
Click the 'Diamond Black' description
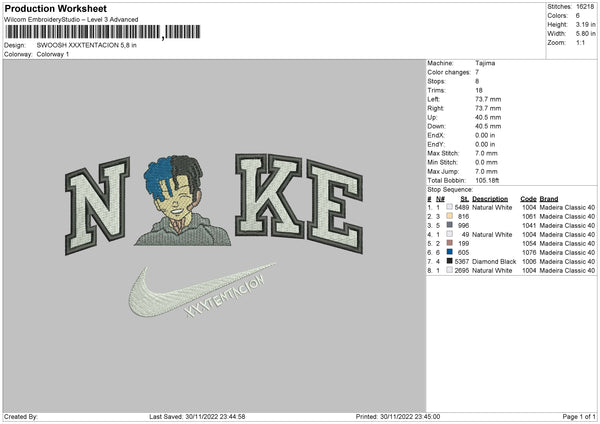pyautogui.click(x=494, y=262)
